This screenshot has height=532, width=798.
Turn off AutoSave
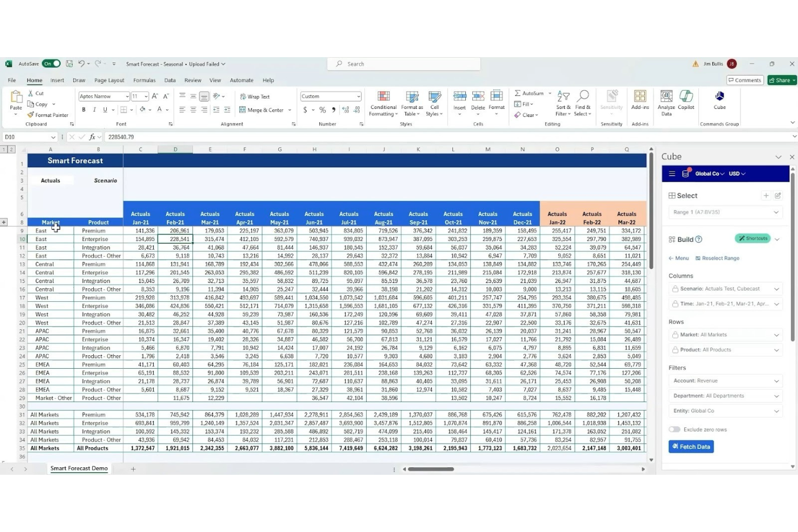coord(50,63)
